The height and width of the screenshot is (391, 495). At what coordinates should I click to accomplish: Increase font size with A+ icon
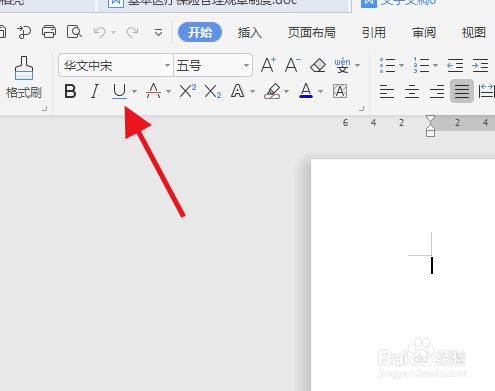(268, 65)
